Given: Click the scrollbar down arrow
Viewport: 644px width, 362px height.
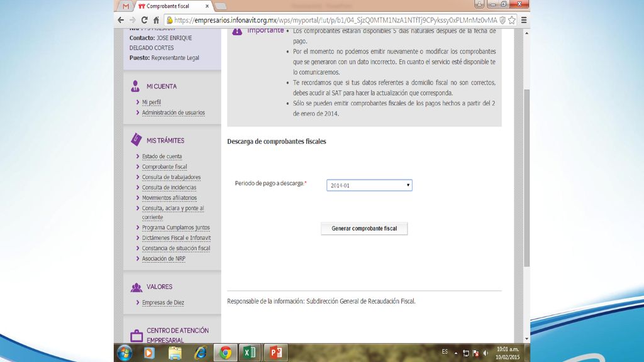Looking at the screenshot, I should pyautogui.click(x=526, y=339).
